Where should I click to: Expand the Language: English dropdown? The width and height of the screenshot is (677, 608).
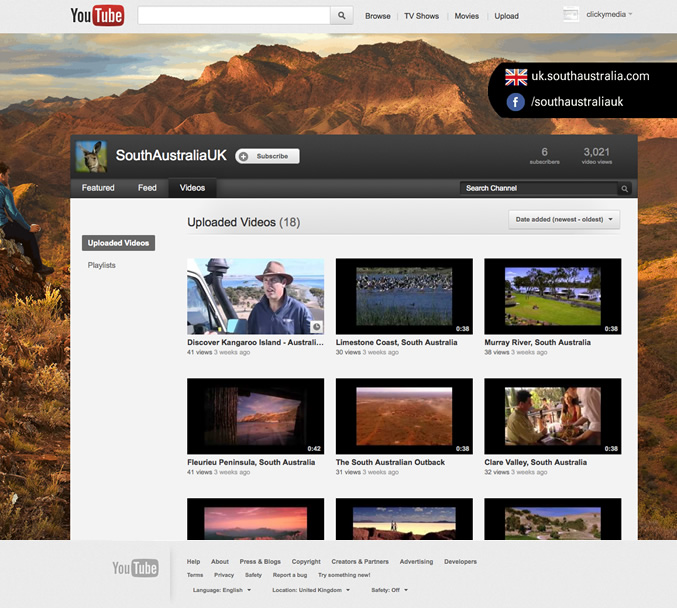(221, 590)
